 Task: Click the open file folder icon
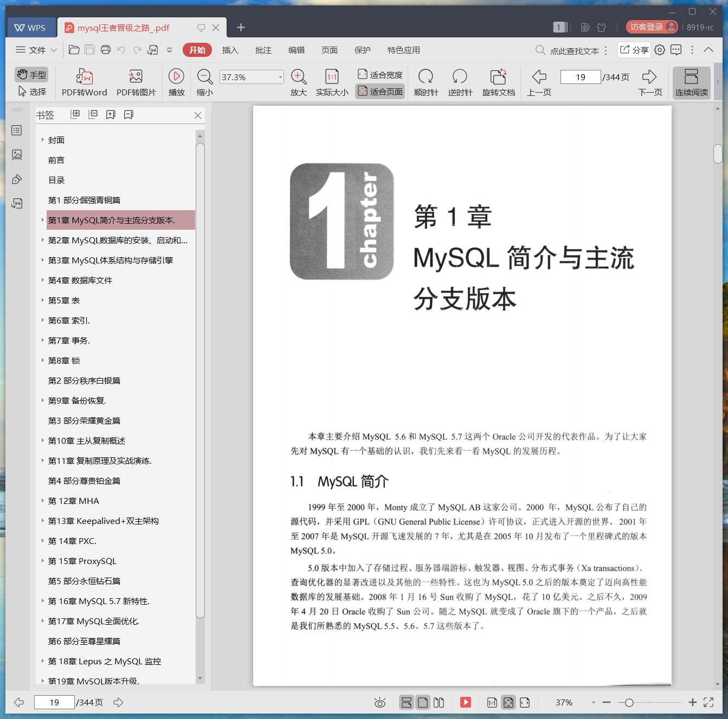(74, 50)
